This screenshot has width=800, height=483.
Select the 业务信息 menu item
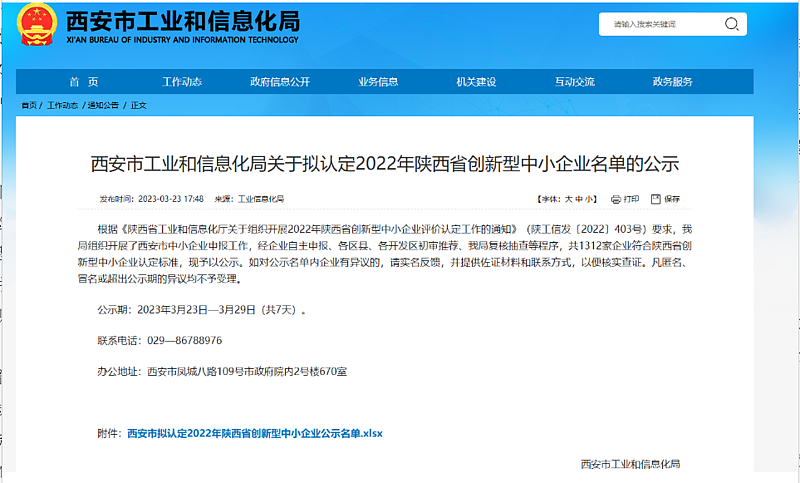click(378, 82)
